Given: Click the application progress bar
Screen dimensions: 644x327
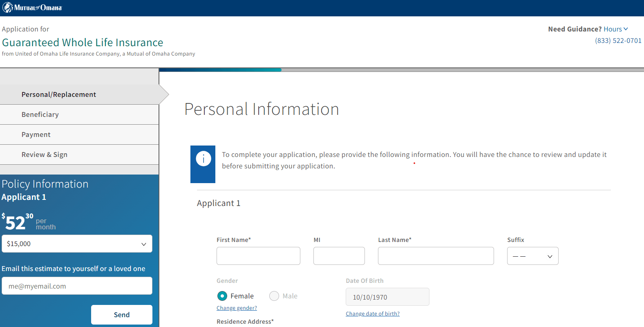Looking at the screenshot, I should [x=400, y=70].
